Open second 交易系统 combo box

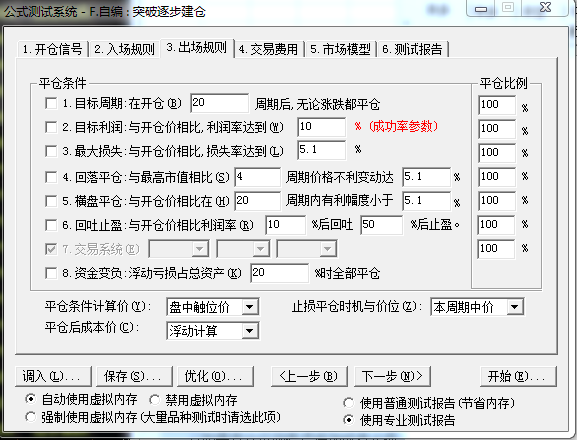243,249
